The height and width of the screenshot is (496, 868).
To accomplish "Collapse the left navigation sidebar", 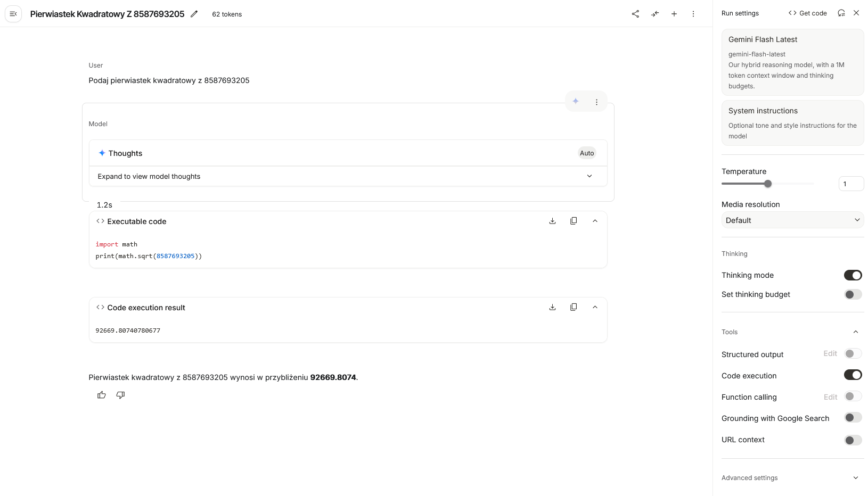I will coord(13,14).
